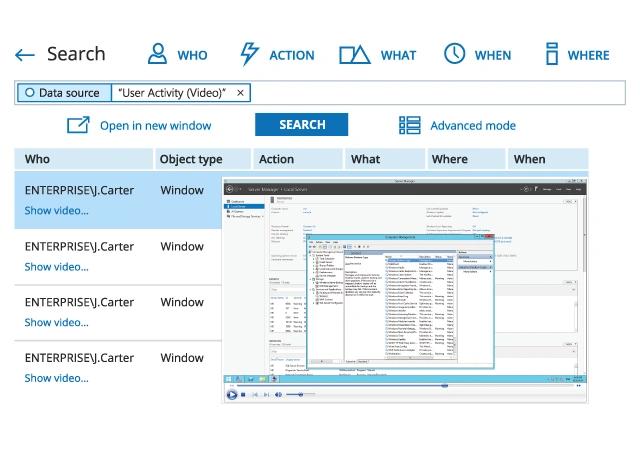Click the back arrow in Server Manager video
The image size is (640, 450).
229,189
